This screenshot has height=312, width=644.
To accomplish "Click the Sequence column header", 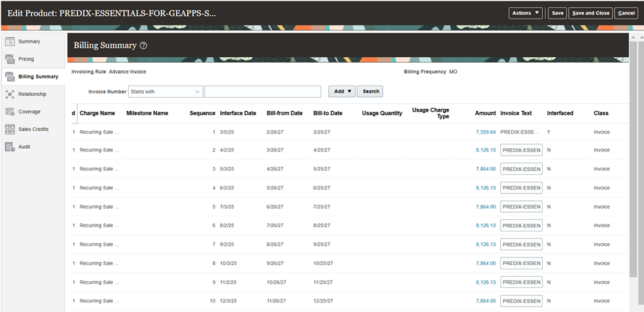I will 202,113.
